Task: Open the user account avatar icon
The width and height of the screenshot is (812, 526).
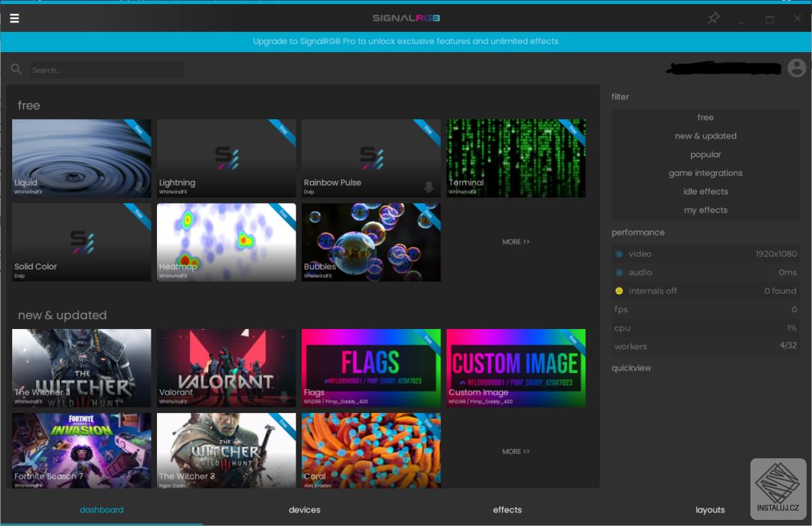Action: tap(797, 68)
